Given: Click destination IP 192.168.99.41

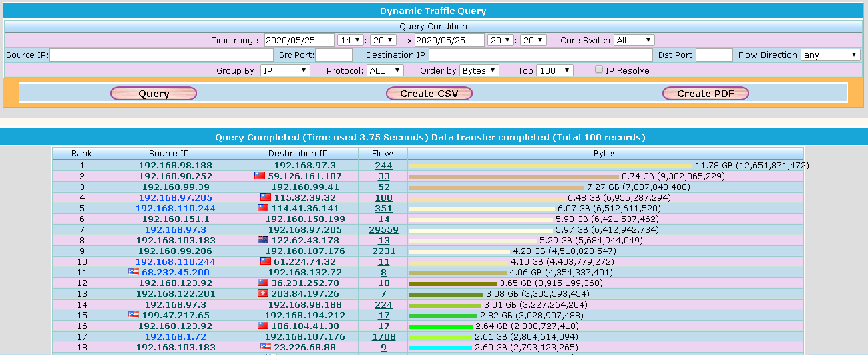Looking at the screenshot, I should [x=305, y=187].
